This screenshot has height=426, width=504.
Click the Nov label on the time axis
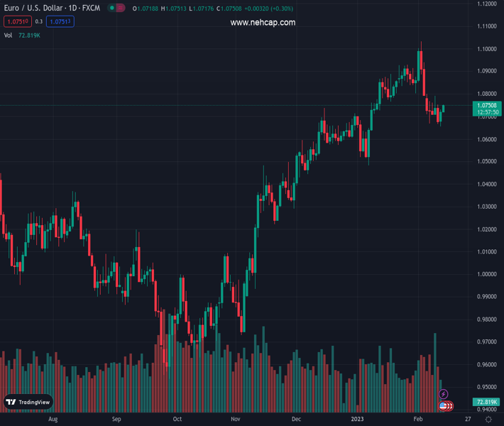pyautogui.click(x=235, y=420)
